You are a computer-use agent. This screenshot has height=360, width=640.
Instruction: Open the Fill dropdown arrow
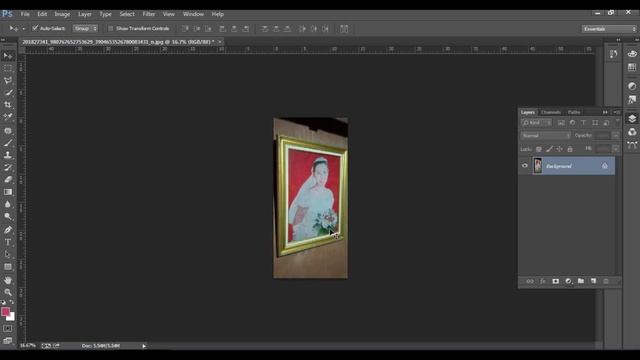pos(616,149)
